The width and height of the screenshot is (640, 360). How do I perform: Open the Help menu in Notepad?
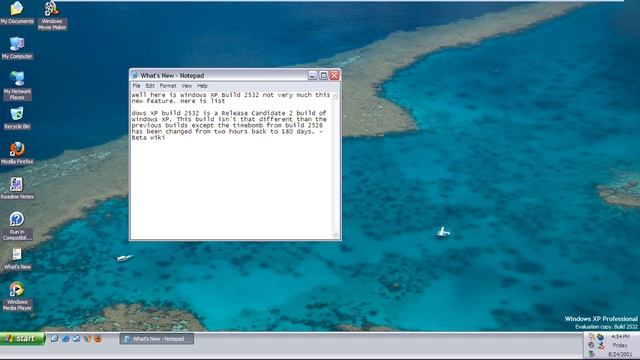(202, 86)
